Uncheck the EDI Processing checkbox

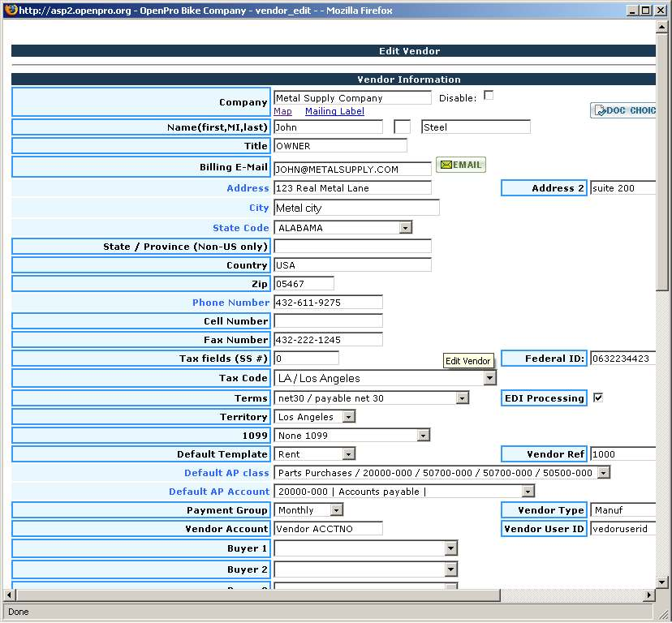(x=598, y=397)
